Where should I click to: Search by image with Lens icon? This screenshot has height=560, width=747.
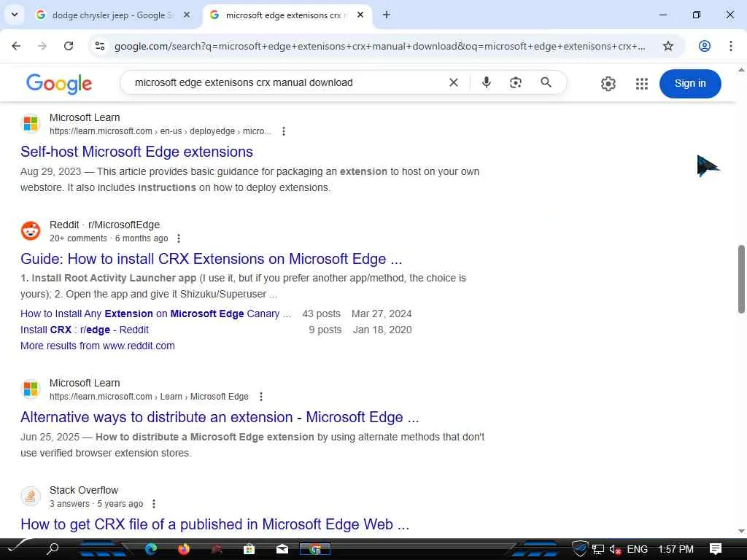pyautogui.click(x=516, y=83)
